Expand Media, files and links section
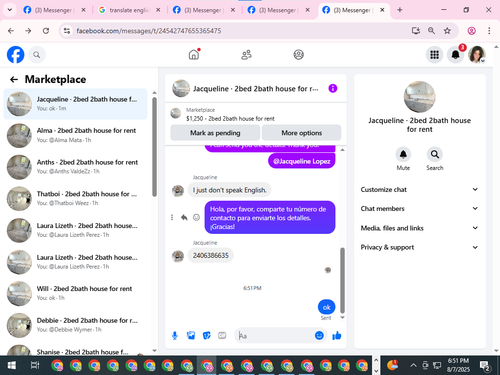Image resolution: width=500 pixels, height=375 pixels. 419,228
